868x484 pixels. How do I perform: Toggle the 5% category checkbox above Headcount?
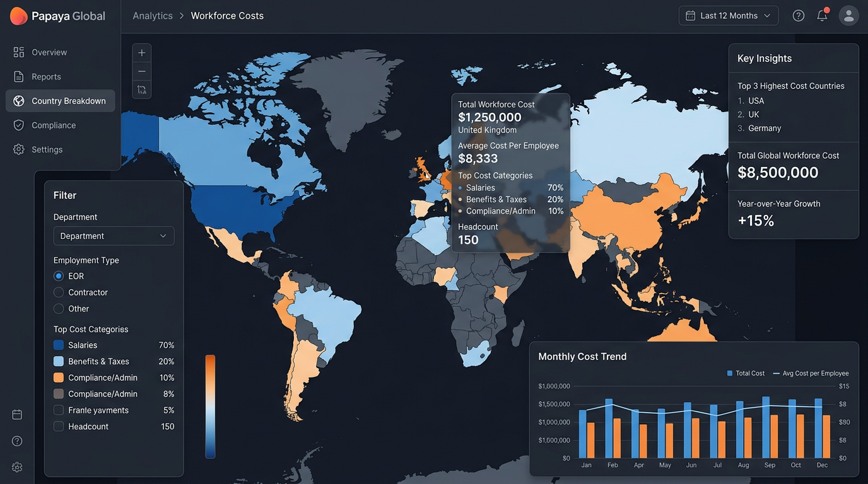[59, 410]
